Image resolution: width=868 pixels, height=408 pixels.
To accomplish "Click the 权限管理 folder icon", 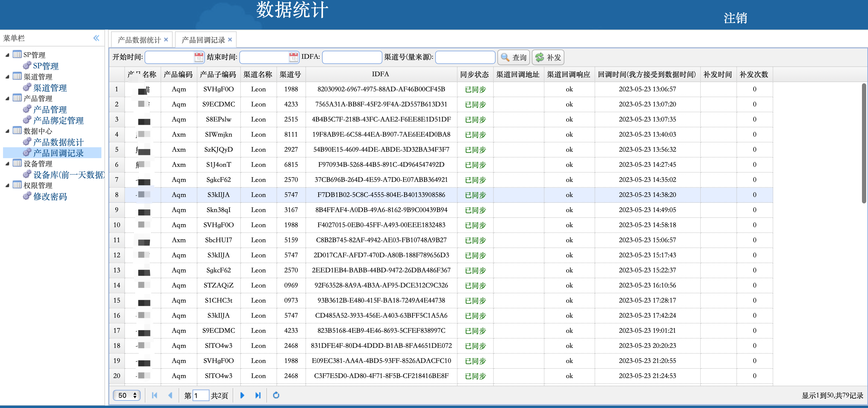I will pos(17,185).
